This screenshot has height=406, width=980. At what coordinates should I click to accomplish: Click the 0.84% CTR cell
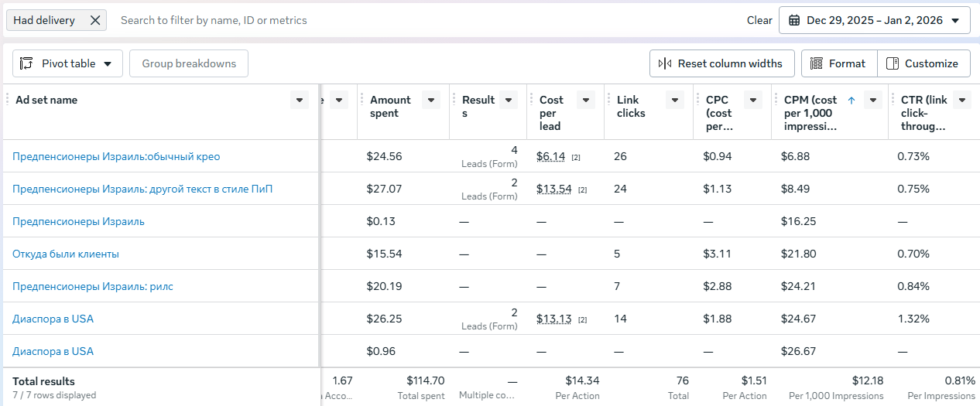(x=913, y=286)
